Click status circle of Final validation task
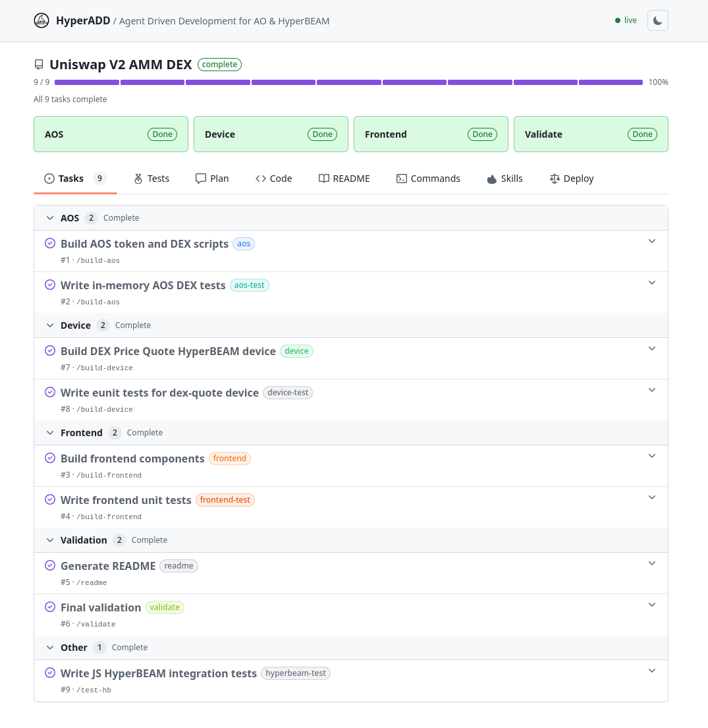Viewport: 708px width, 728px height. pos(50,607)
